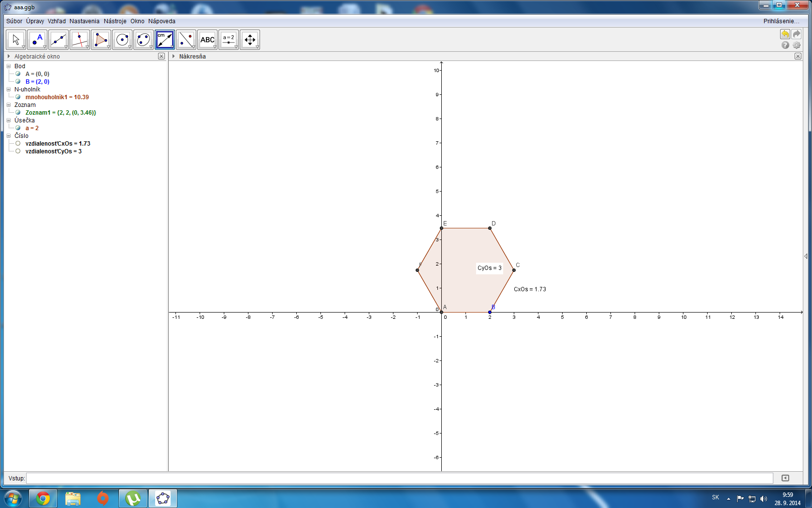Select the New Point tool

pyautogui.click(x=37, y=40)
